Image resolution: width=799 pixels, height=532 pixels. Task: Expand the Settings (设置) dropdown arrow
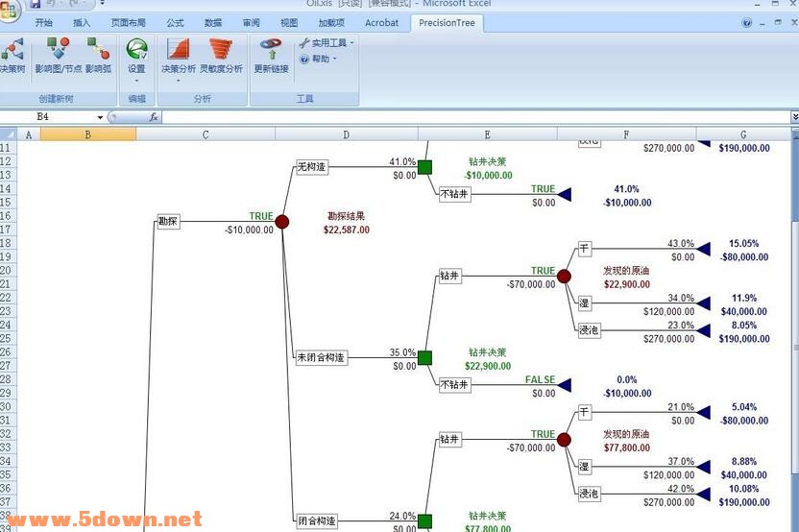point(136,81)
